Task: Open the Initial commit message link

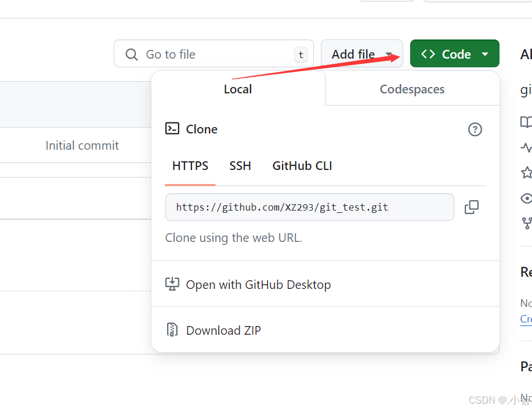Action: (82, 146)
